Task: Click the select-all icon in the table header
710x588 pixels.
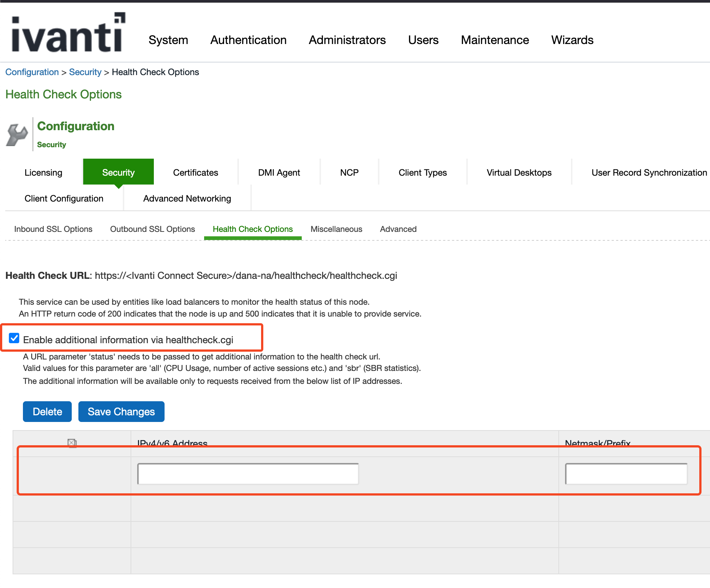Action: pyautogui.click(x=72, y=442)
